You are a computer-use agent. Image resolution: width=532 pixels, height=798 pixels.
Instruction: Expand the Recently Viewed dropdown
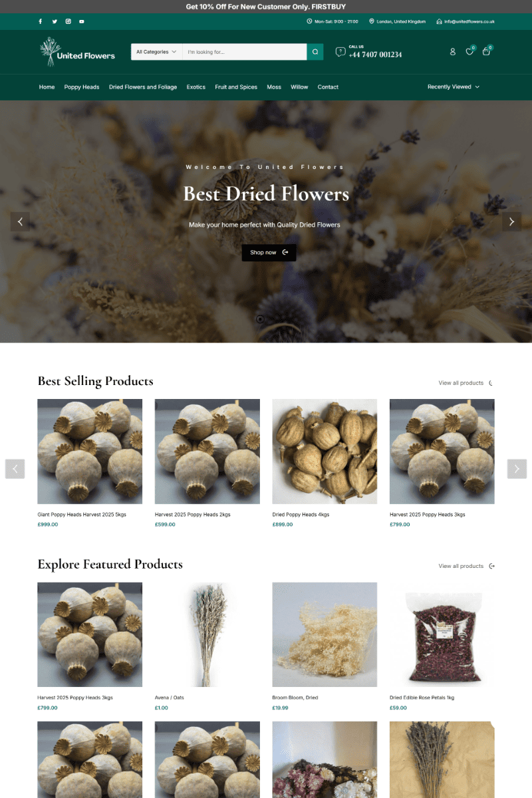pyautogui.click(x=454, y=87)
